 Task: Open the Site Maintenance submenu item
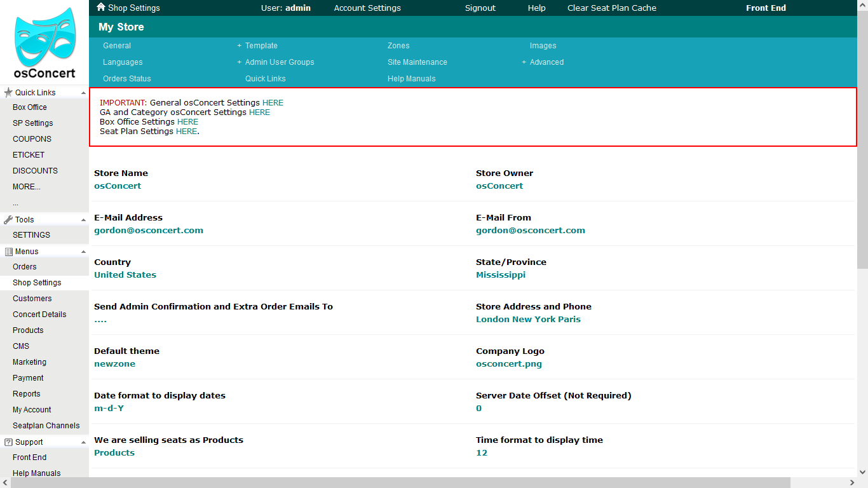pos(417,62)
